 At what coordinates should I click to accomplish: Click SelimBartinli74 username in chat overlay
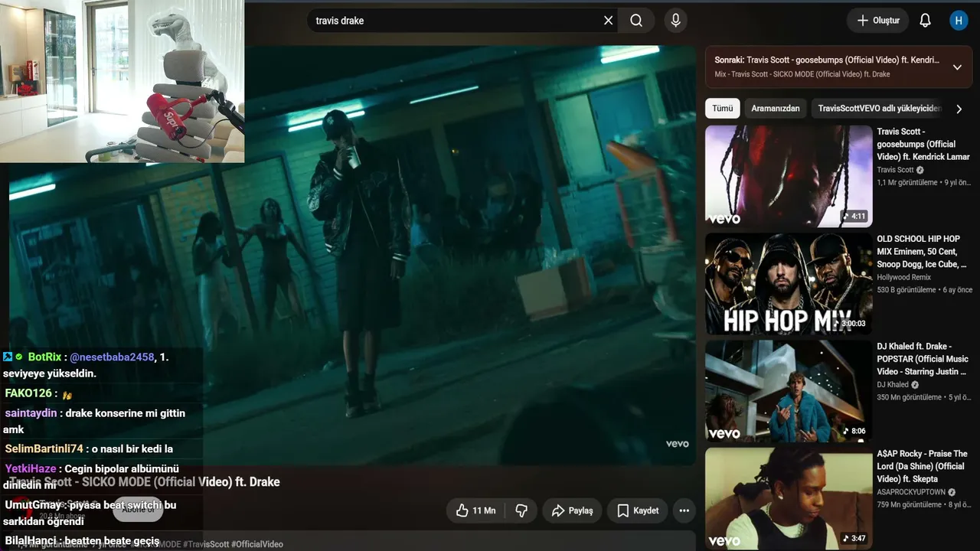click(x=44, y=448)
